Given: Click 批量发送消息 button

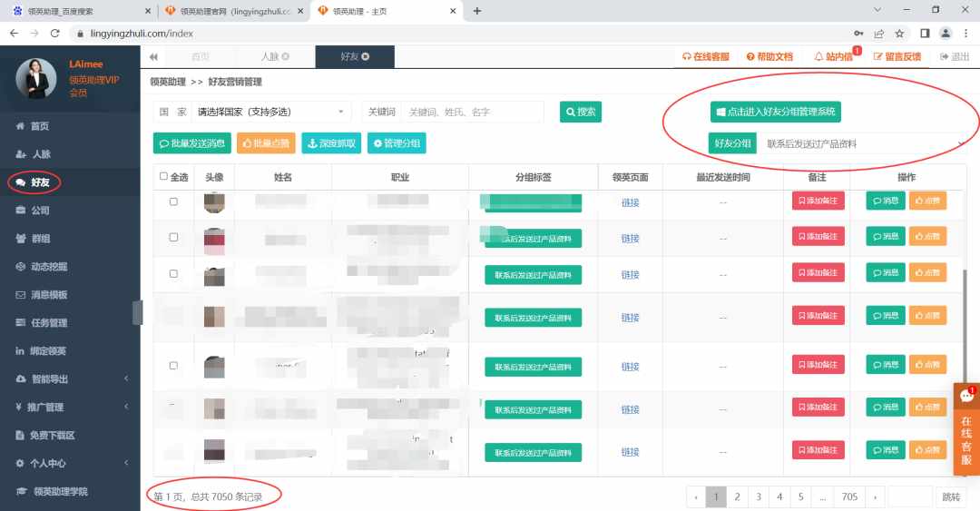Looking at the screenshot, I should pos(191,143).
